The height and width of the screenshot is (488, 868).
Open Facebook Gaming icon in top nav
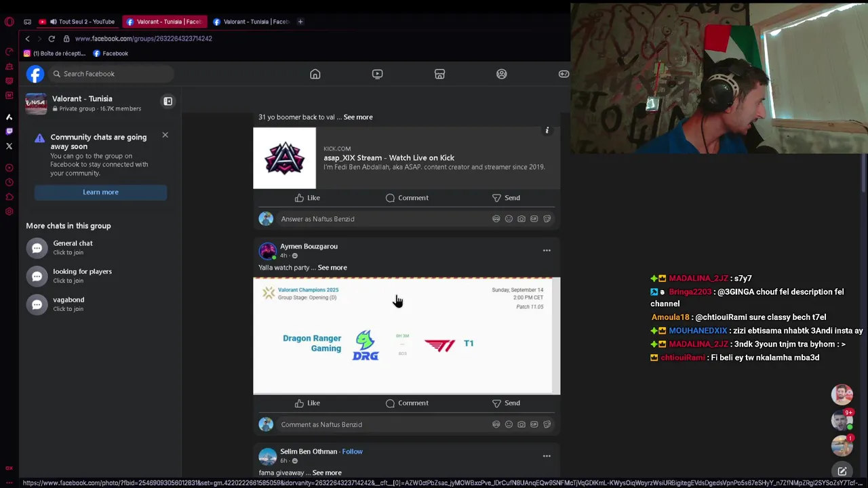point(564,74)
